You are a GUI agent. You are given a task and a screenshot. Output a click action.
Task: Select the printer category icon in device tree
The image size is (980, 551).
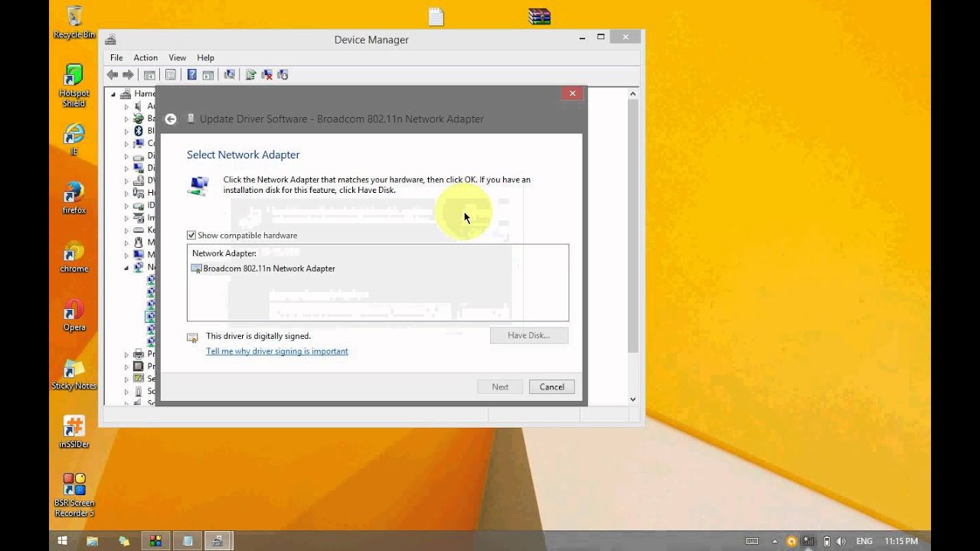point(139,354)
